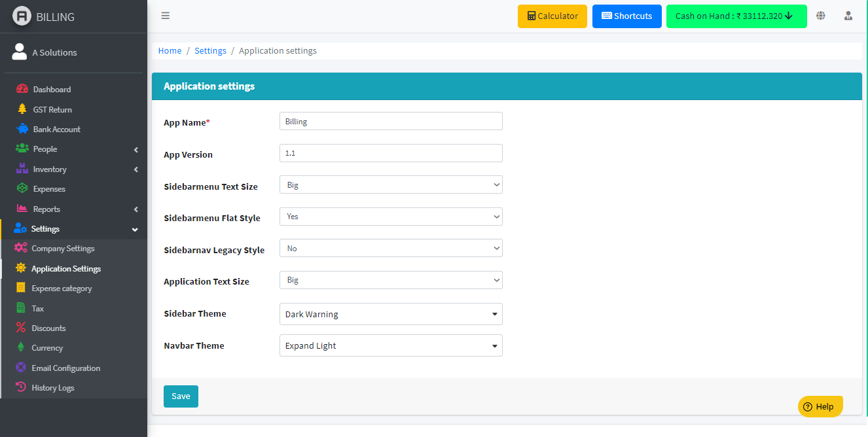
Task: Open the Sidebar Theme dropdown
Action: tap(391, 314)
